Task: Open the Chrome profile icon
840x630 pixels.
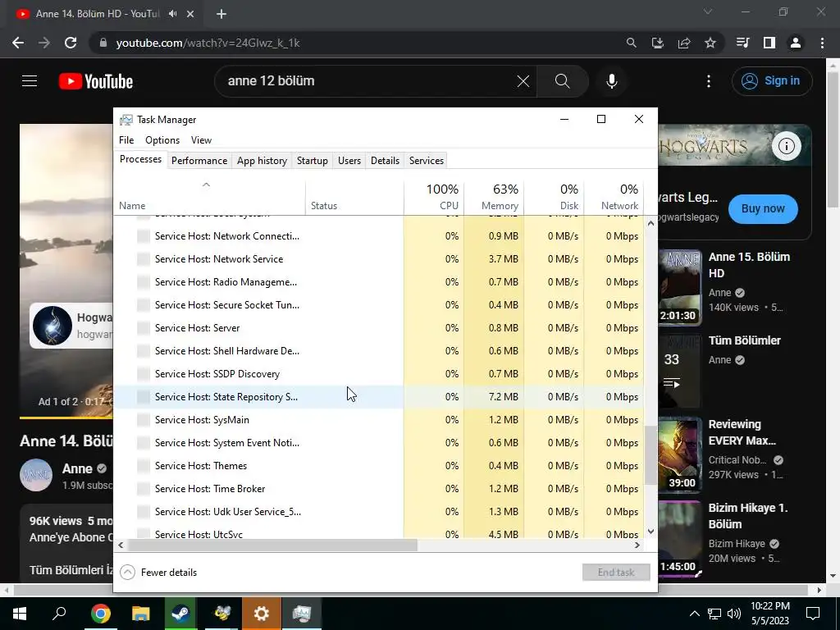Action: [796, 43]
